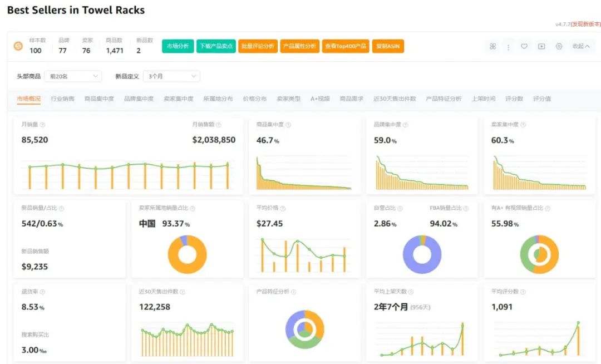The width and height of the screenshot is (601, 364).
Task: Click help icon beside 产品特征分析 card title
Action: (x=294, y=292)
